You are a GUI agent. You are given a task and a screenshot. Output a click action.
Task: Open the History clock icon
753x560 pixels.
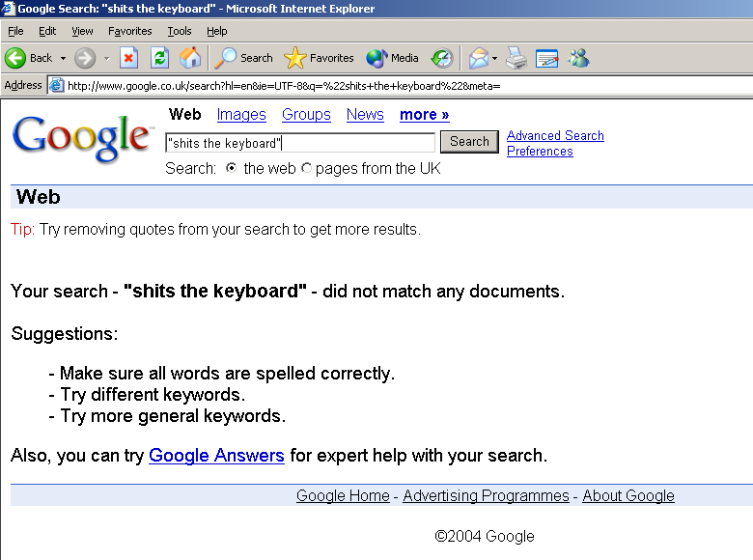pos(442,58)
